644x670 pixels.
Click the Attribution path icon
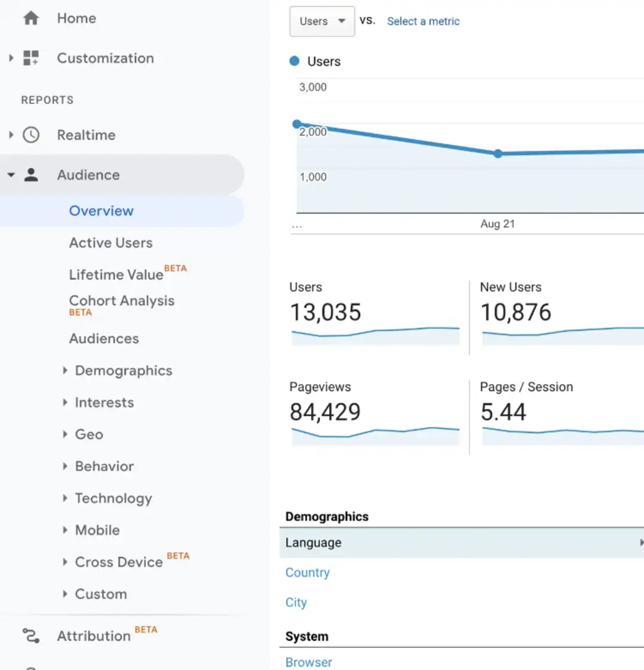pos(31,636)
